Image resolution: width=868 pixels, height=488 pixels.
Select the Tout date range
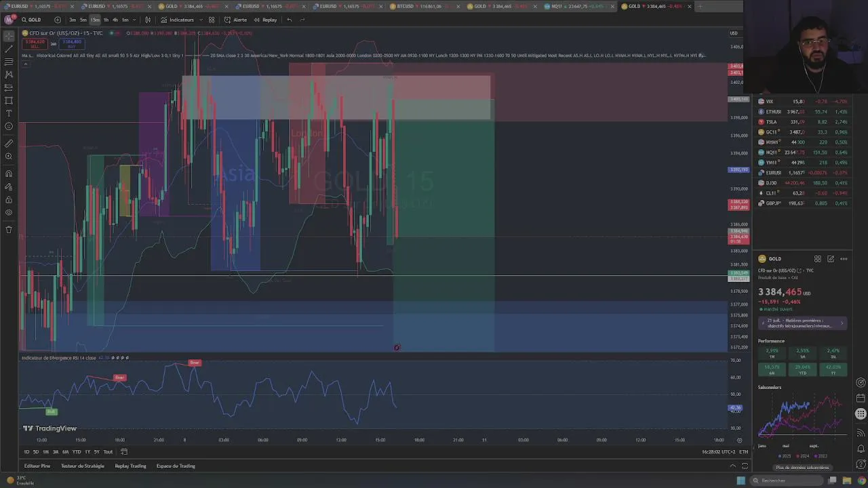coord(108,452)
